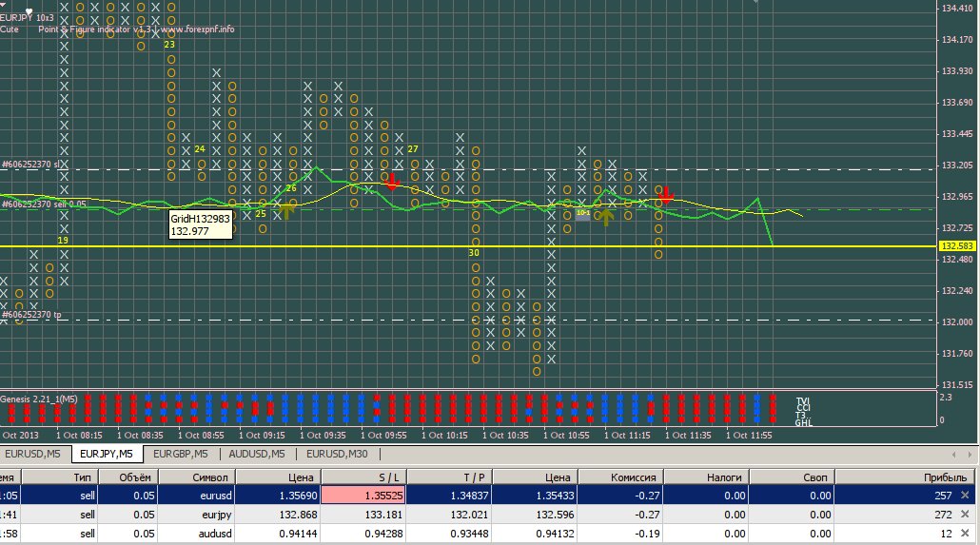The image size is (980, 545).
Task: Click eurjpy current price 132.596
Action: click(x=535, y=515)
